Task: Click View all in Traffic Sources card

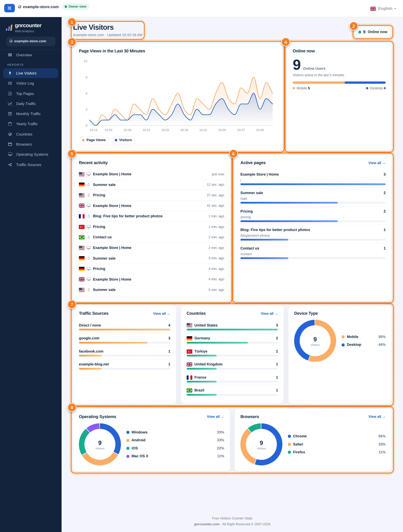Action: click(x=162, y=314)
